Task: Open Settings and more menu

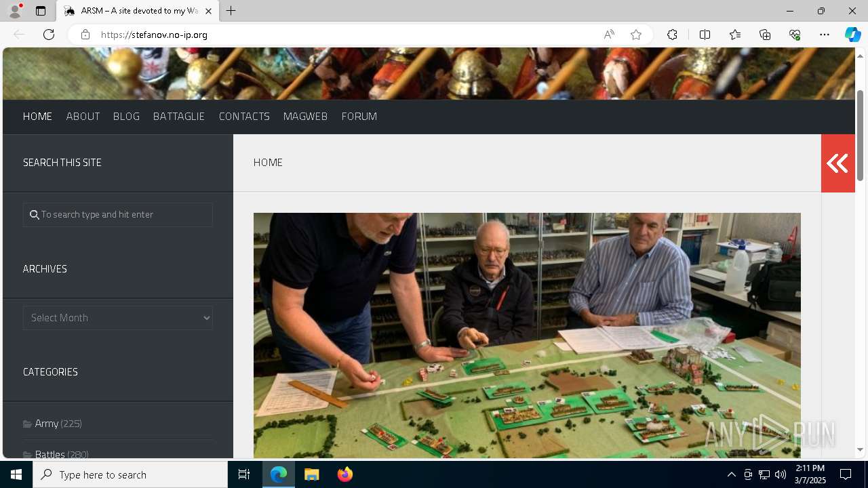Action: (825, 35)
